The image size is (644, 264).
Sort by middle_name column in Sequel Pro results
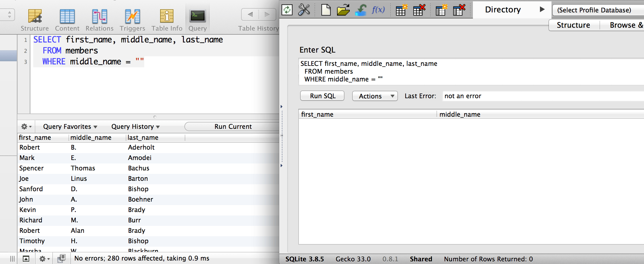pyautogui.click(x=98, y=138)
